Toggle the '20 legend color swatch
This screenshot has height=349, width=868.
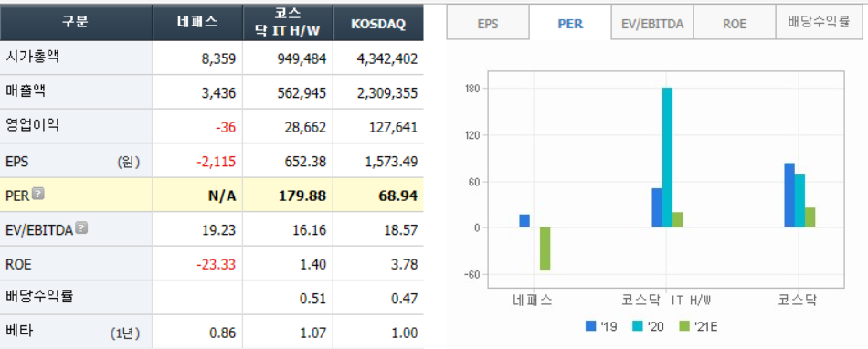coord(637,326)
